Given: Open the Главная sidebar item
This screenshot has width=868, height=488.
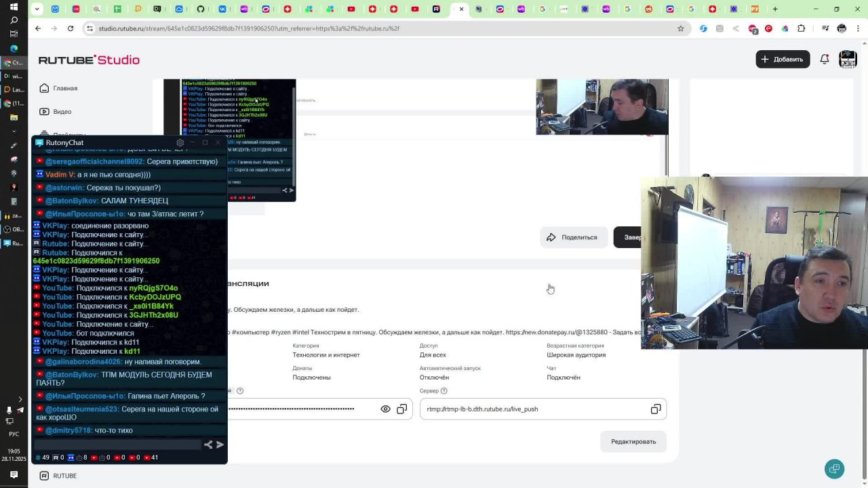Looking at the screenshot, I should [59, 88].
